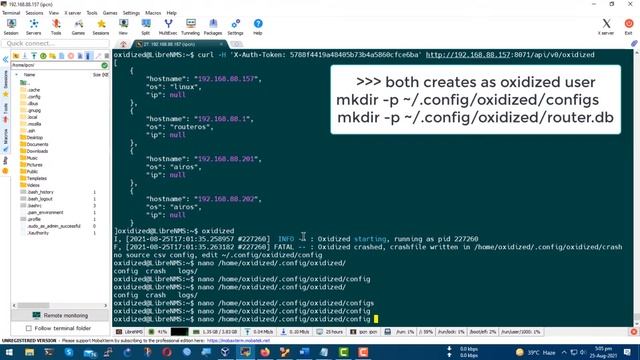This screenshot has height=360, width=640.
Task: Click the file panel horizontal scrollbar
Action: pos(33,305)
